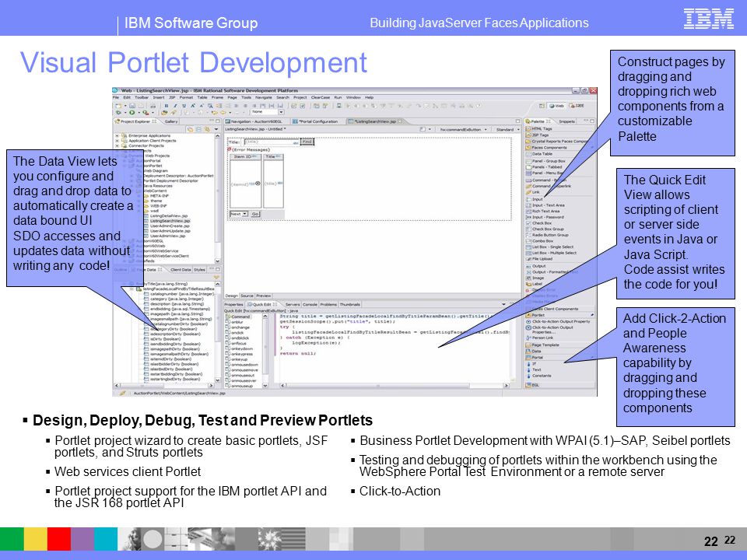747x560 pixels.
Task: Click the Underline formatting toolbar icon
Action: coord(184,106)
